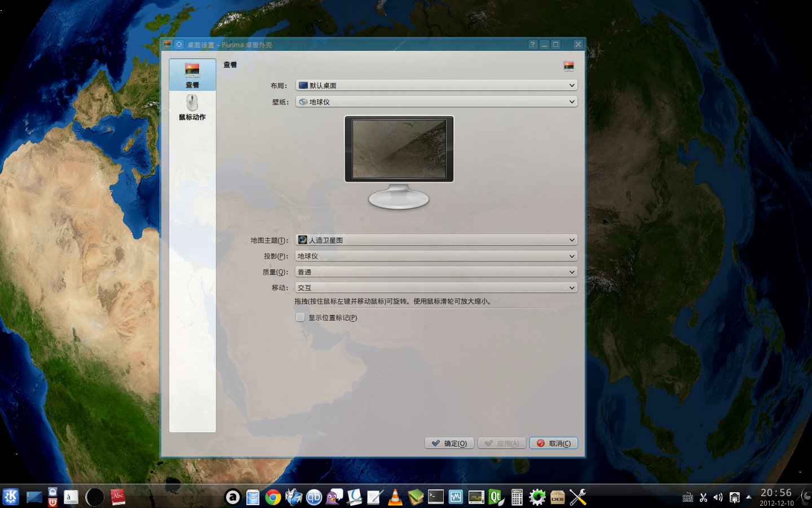Open the qBittorrent 'qb' icon
Screen dimensions: 812x508
pyautogui.click(x=314, y=497)
